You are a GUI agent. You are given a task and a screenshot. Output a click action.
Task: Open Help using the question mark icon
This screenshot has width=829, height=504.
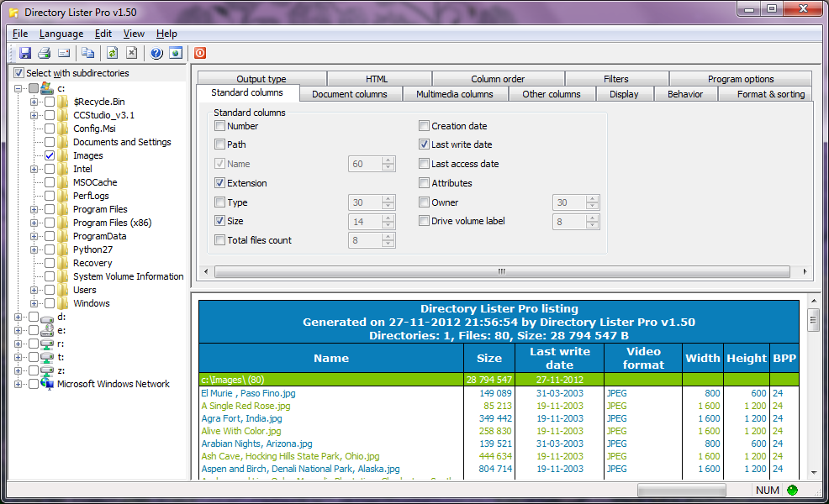pos(156,52)
